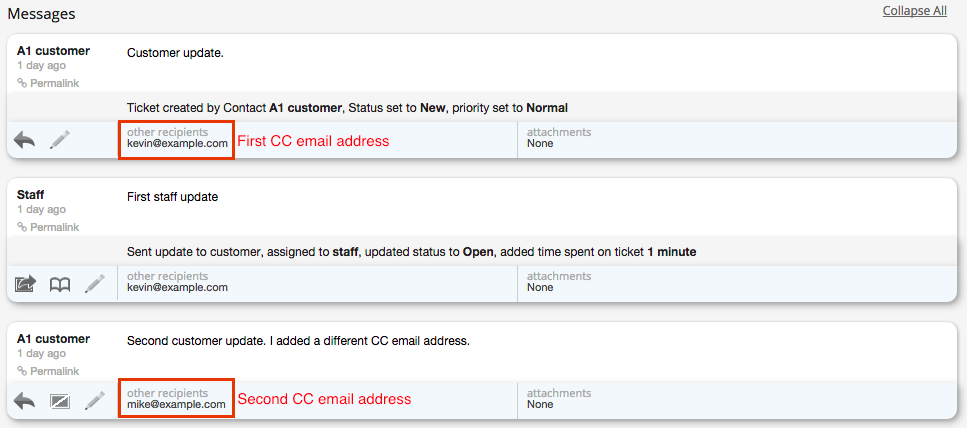
Task: Click mike@example.com recipient address
Action: tap(176, 405)
